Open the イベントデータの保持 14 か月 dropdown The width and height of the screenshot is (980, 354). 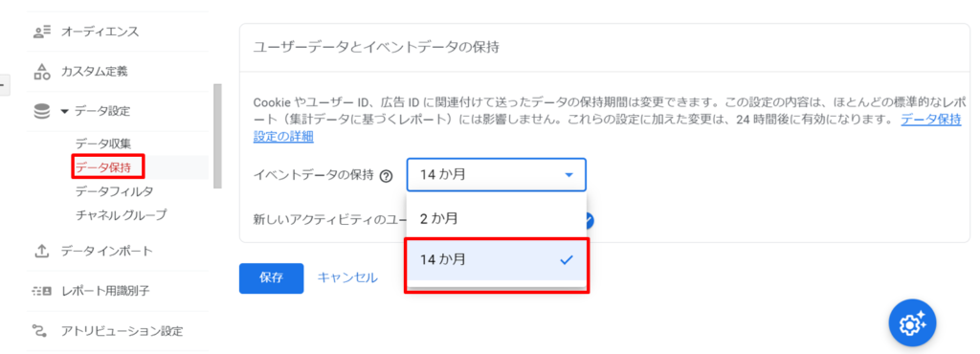497,175
